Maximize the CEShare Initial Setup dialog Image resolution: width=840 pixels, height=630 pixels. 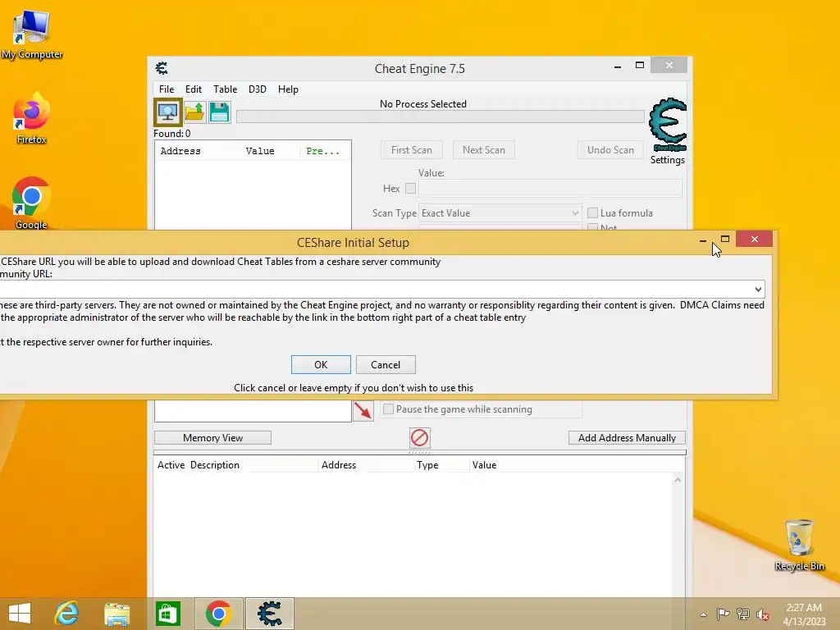[725, 239]
